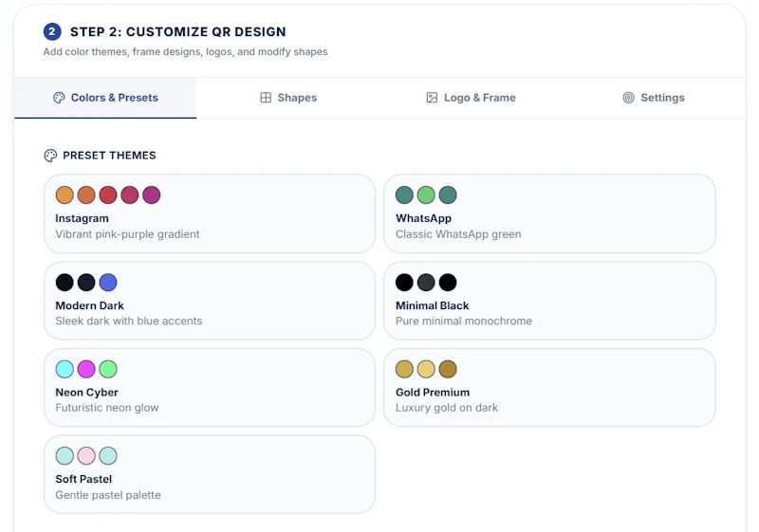This screenshot has width=759, height=532.
Task: Select the Soft Pastel theme
Action: (210, 474)
